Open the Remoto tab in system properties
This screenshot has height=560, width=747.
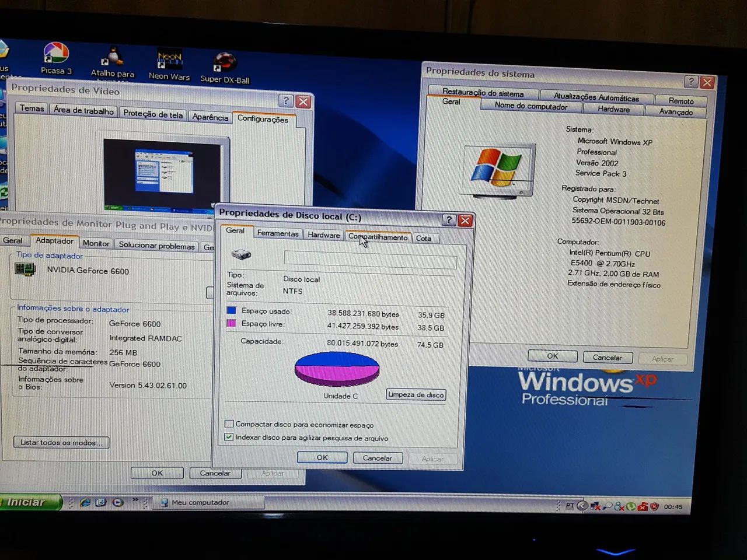(681, 101)
